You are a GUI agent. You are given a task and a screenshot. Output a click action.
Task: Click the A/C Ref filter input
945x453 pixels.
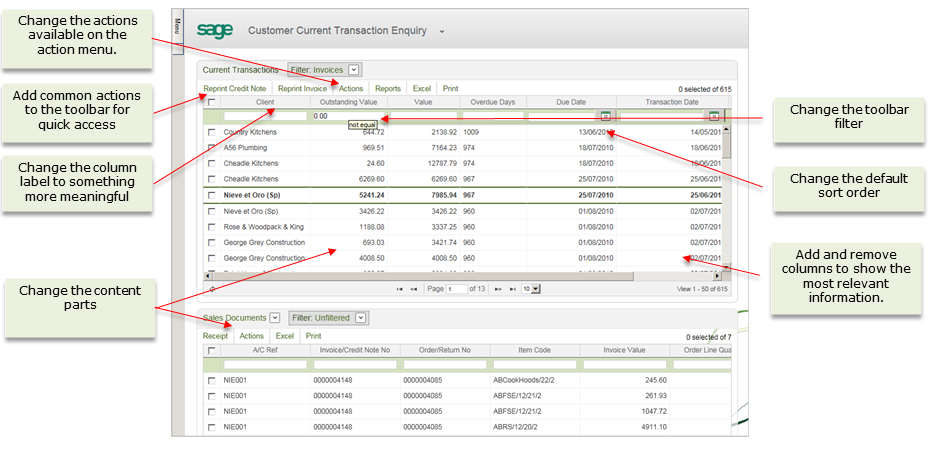tap(265, 364)
